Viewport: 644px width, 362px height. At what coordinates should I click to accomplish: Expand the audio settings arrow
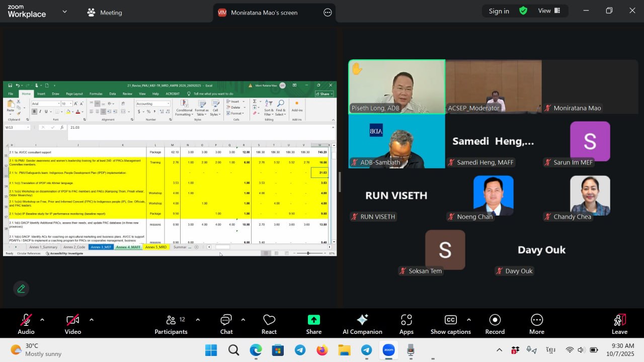click(x=42, y=320)
